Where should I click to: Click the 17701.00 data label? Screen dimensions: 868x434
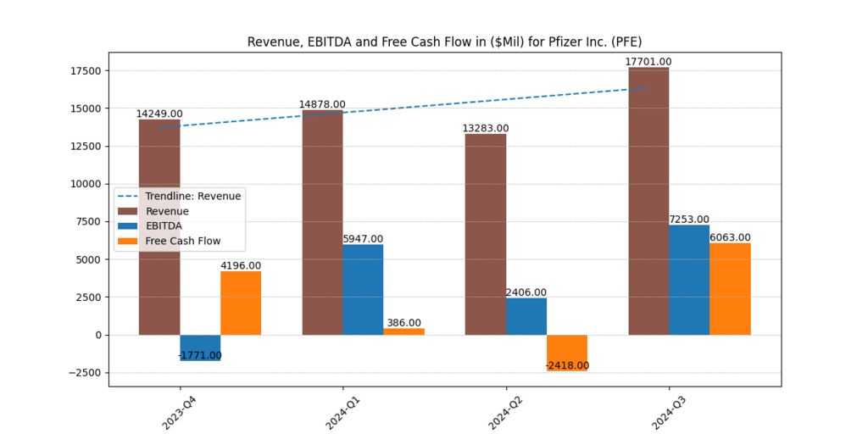(648, 62)
